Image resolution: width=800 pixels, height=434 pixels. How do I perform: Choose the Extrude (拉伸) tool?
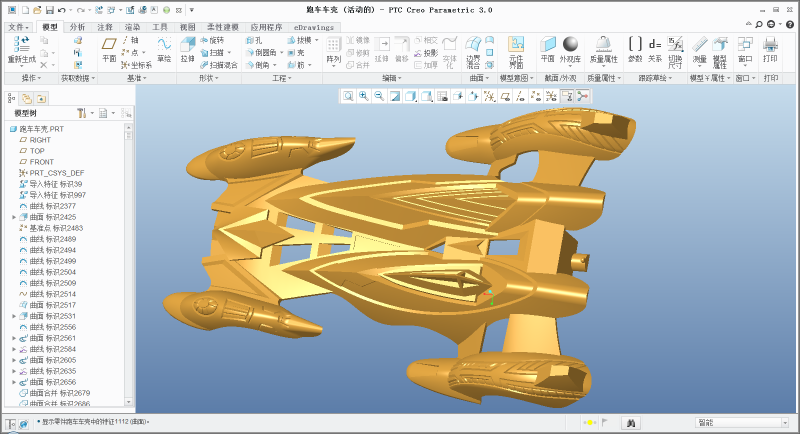187,50
